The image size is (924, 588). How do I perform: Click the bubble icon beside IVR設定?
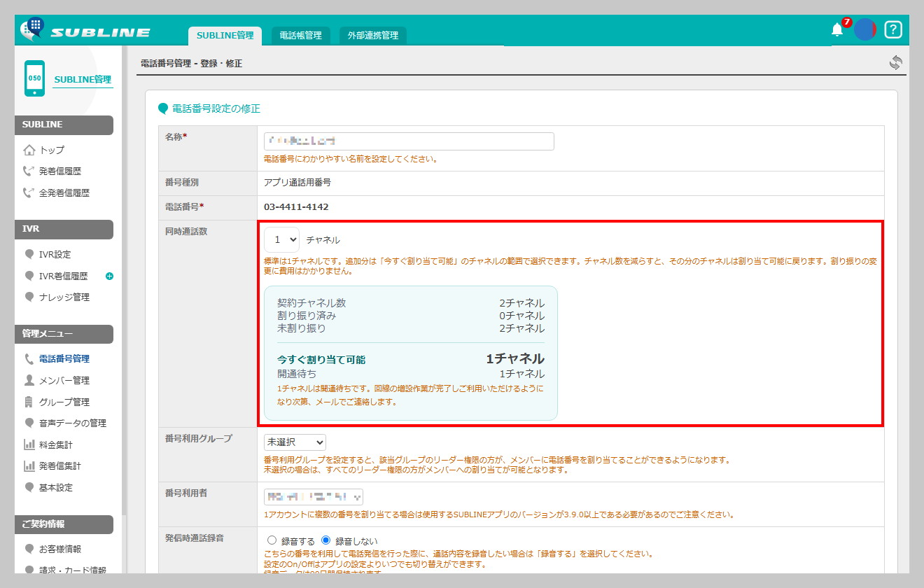(x=29, y=254)
